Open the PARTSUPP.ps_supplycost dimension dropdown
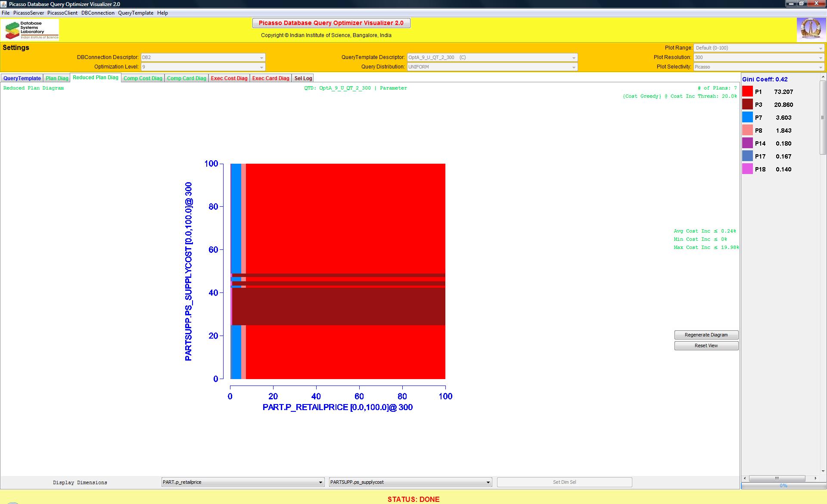 [488, 482]
